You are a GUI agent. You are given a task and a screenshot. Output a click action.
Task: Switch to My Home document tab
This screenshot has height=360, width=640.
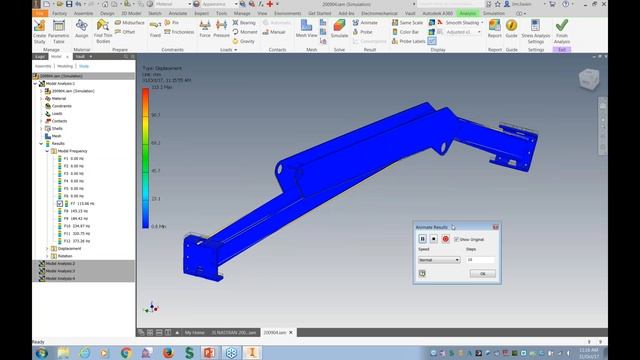[194, 333]
